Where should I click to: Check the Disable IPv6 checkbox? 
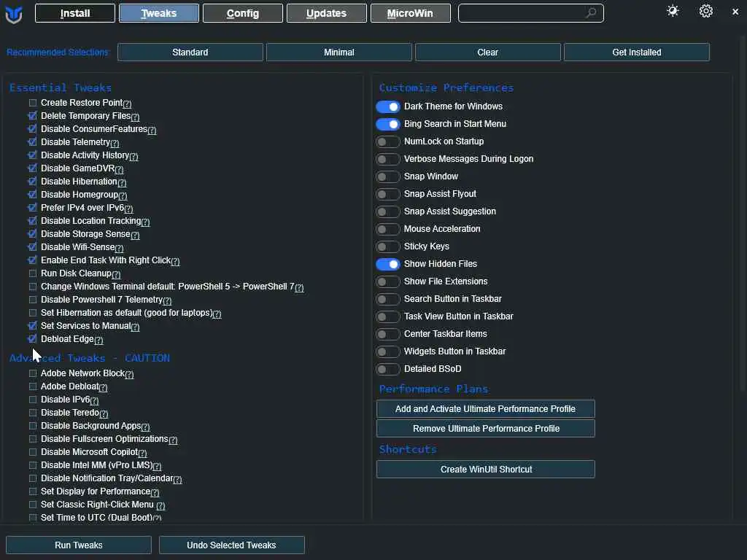[32, 399]
